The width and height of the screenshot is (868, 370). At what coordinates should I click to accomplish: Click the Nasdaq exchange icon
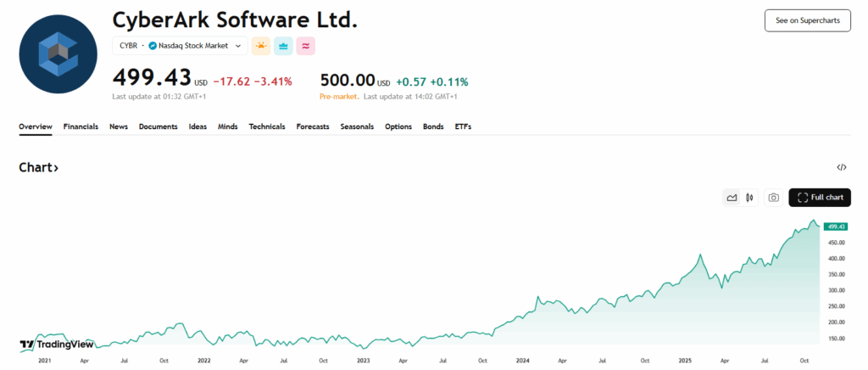tap(153, 46)
